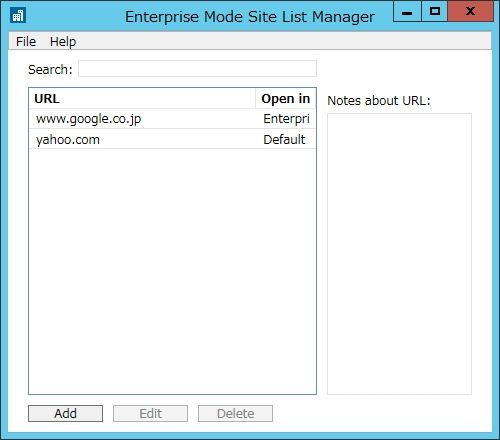500x440 pixels.
Task: Click the app icon in the title bar
Action: (x=18, y=16)
